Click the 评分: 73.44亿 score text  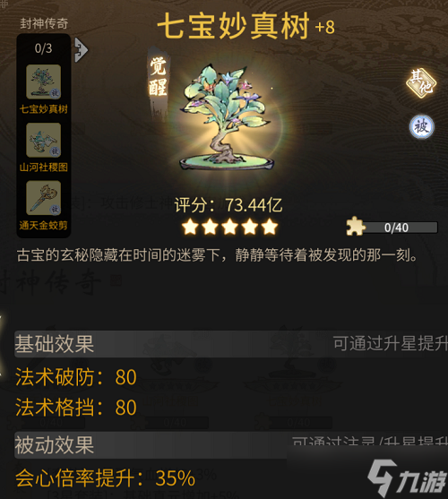click(x=228, y=204)
